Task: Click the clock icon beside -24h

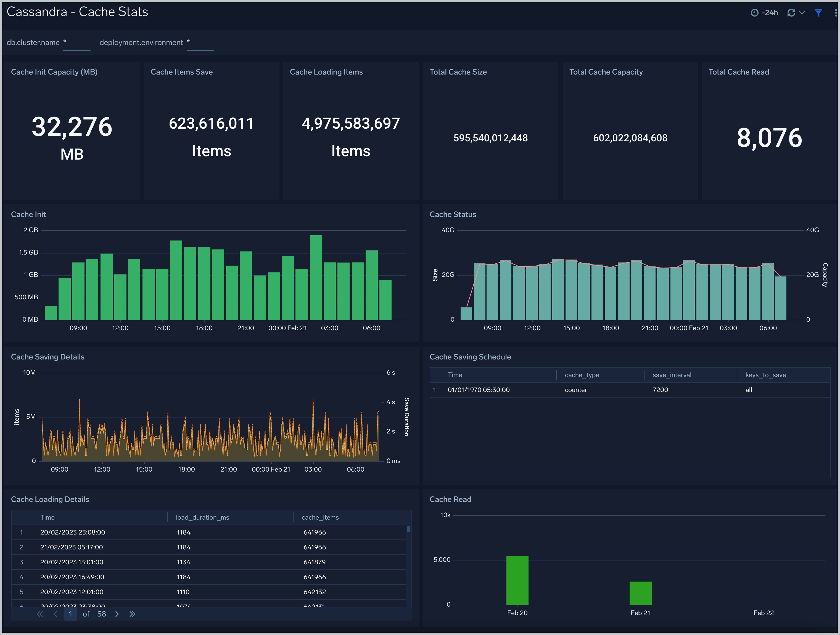Action: 755,13
